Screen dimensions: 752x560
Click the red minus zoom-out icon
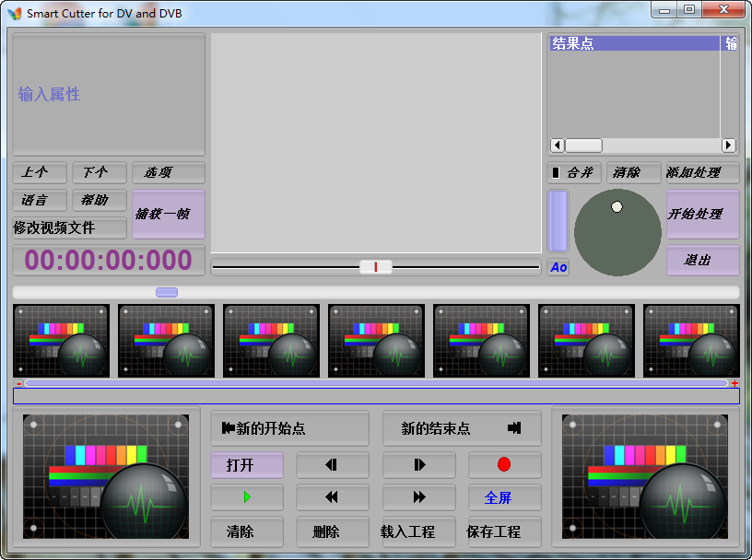click(18, 383)
